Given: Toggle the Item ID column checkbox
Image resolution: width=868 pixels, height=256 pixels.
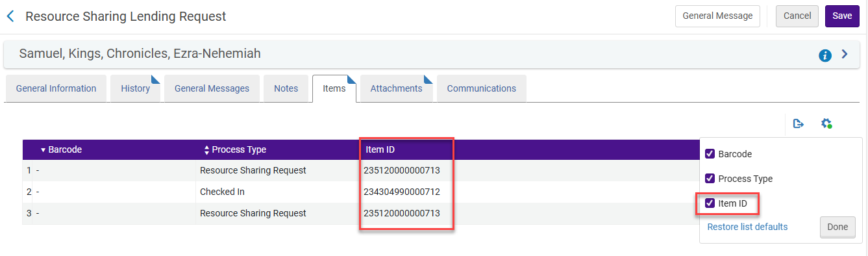Looking at the screenshot, I should 710,203.
